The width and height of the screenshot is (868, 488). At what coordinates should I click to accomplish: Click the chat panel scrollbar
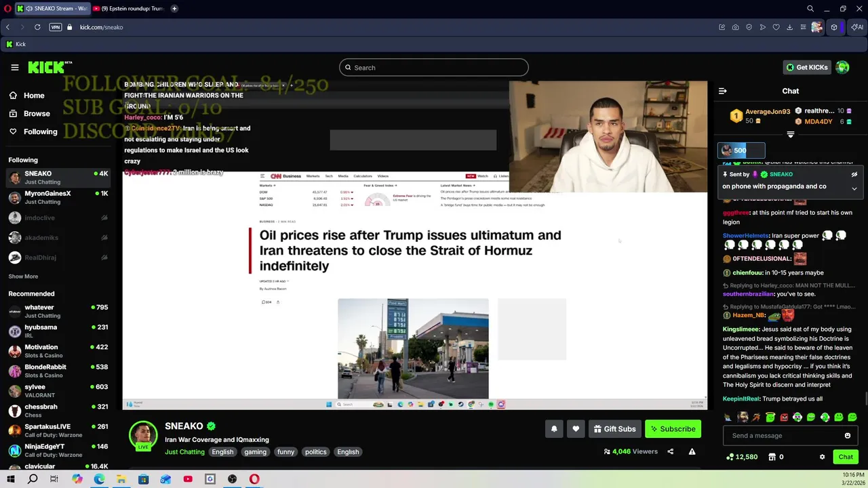865,399
